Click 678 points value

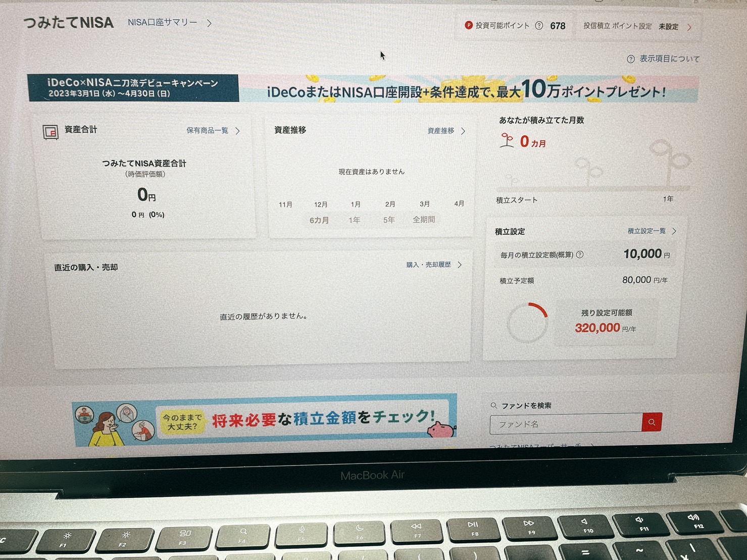click(x=558, y=26)
